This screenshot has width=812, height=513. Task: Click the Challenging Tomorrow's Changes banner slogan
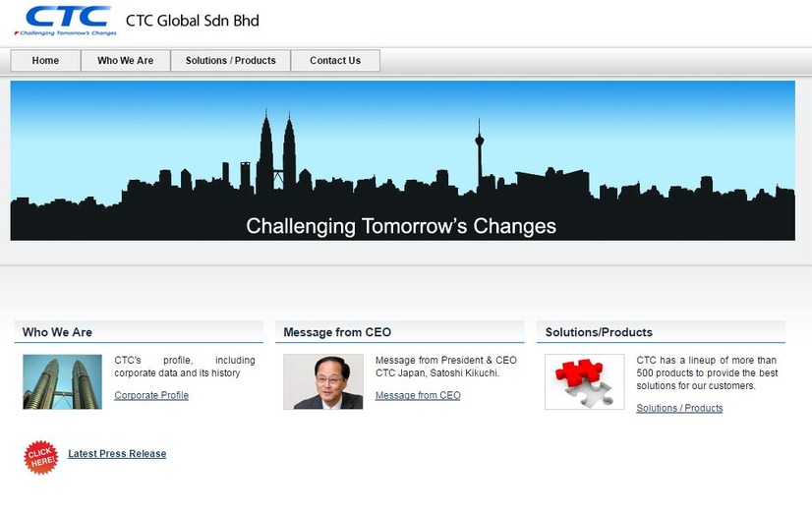pyautogui.click(x=401, y=226)
